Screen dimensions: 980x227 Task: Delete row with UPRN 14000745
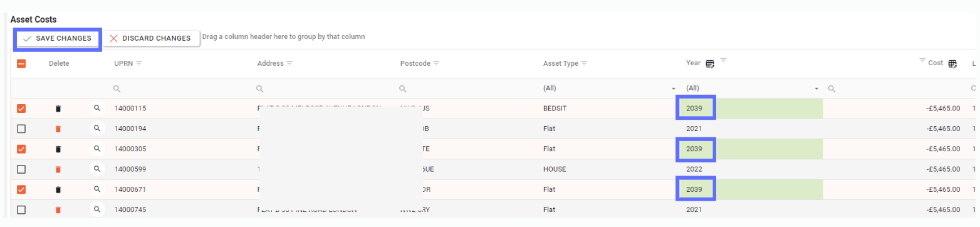click(58, 209)
